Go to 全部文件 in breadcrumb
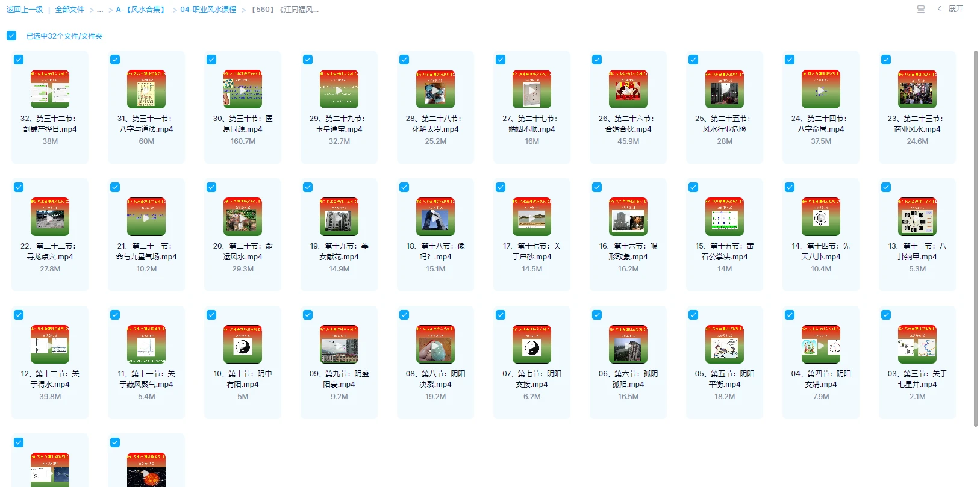Viewport: 980px width, 487px height. (x=70, y=10)
